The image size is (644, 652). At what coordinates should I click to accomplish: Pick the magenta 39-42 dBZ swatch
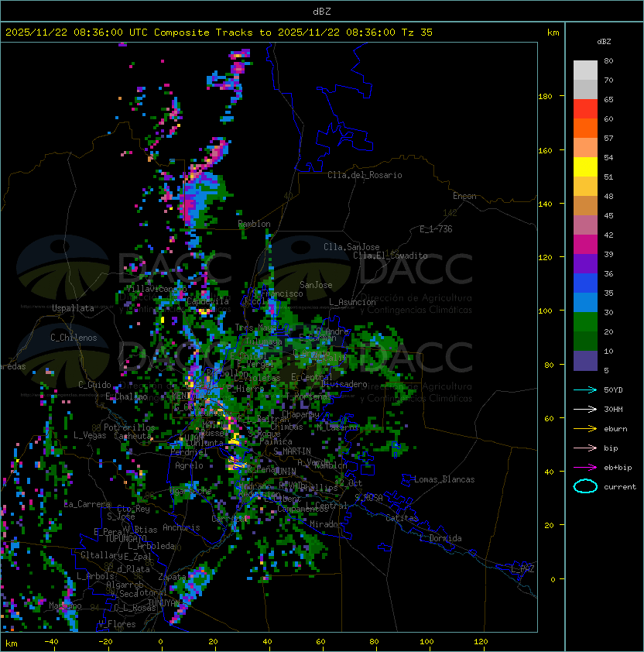pyautogui.click(x=585, y=245)
